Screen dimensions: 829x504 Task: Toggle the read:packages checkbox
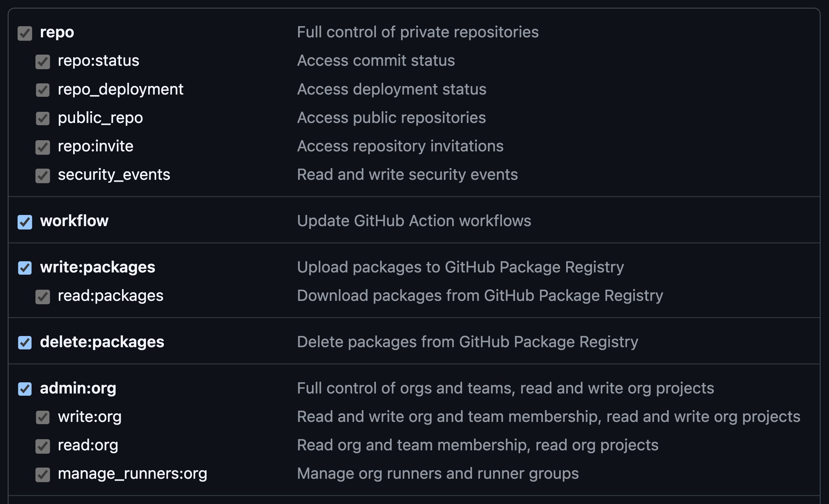click(x=43, y=297)
